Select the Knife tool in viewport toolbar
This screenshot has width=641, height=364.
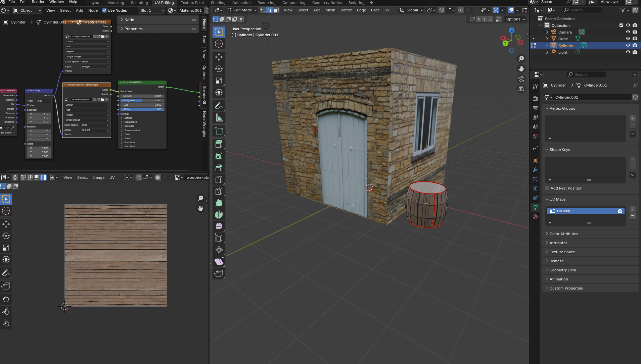coord(219,191)
